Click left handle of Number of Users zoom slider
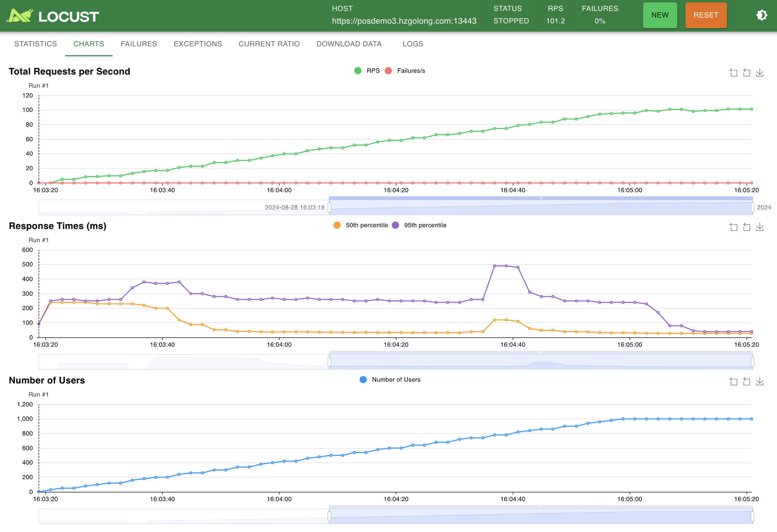This screenshot has width=777, height=532. coord(329,516)
